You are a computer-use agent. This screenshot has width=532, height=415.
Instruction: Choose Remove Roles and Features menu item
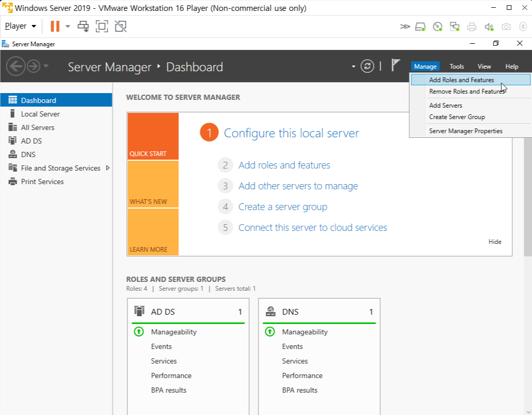click(471, 92)
